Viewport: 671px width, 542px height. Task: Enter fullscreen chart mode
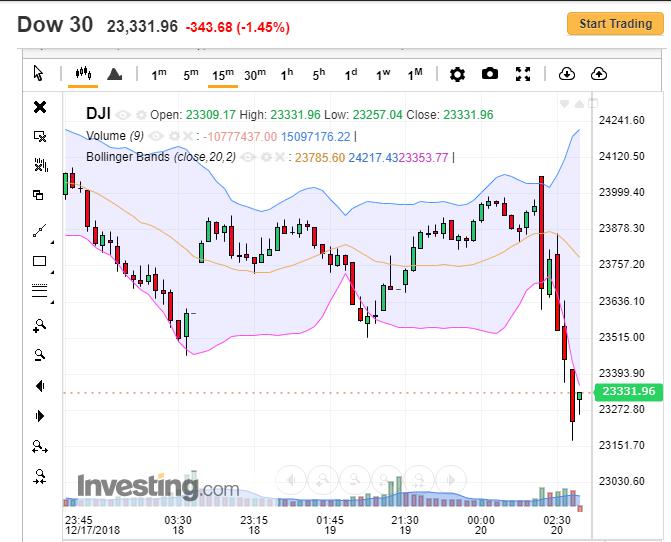523,74
